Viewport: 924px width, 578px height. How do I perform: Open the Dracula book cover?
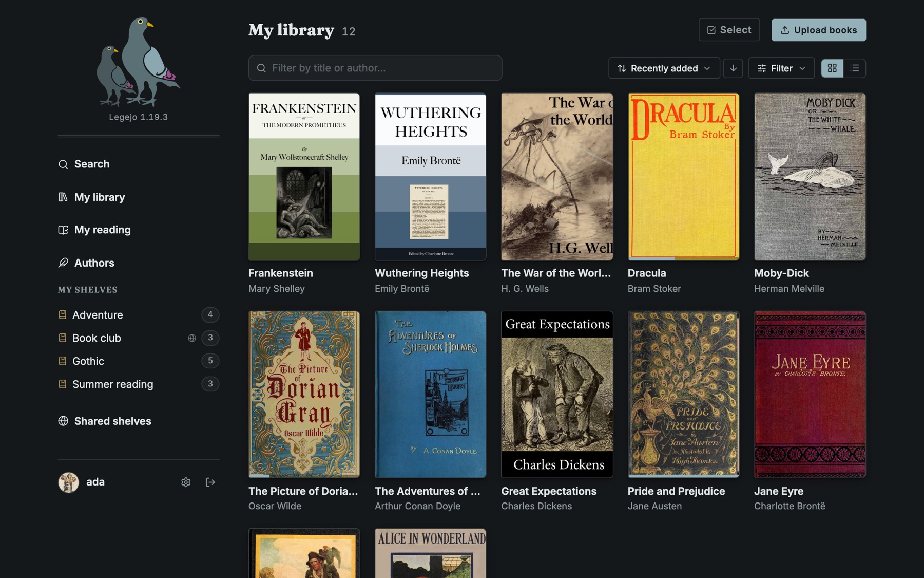click(x=683, y=177)
